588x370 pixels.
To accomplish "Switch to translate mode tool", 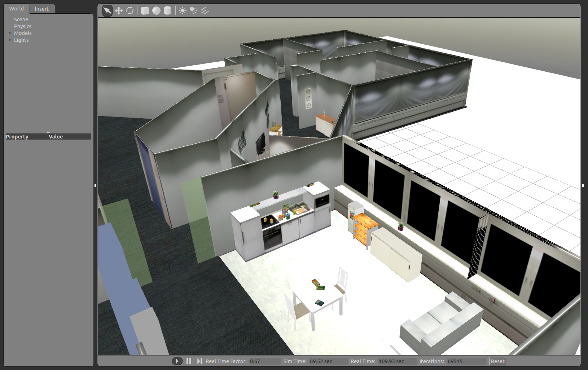I will 119,11.
